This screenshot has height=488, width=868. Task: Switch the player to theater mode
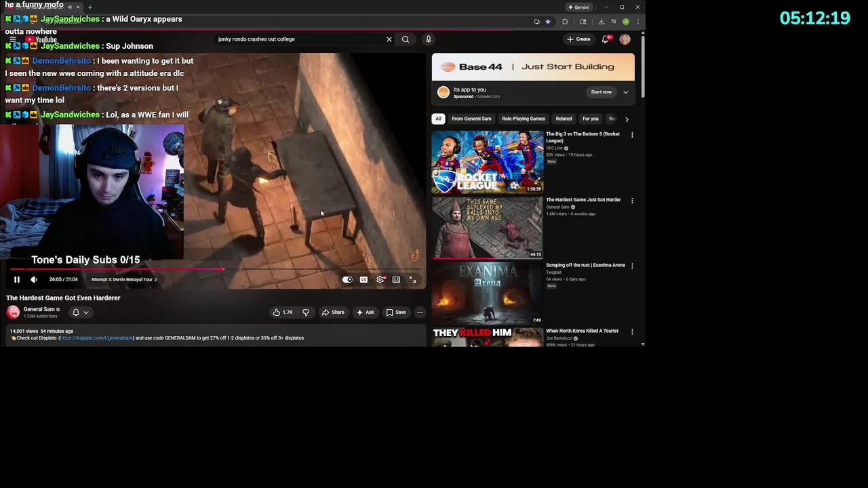[x=396, y=279]
